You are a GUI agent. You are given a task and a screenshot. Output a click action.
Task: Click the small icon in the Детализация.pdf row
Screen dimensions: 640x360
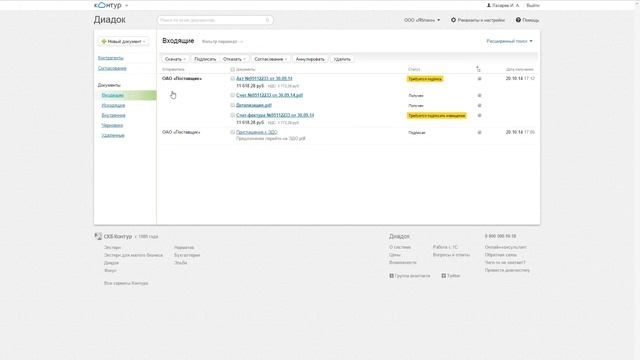480,105
